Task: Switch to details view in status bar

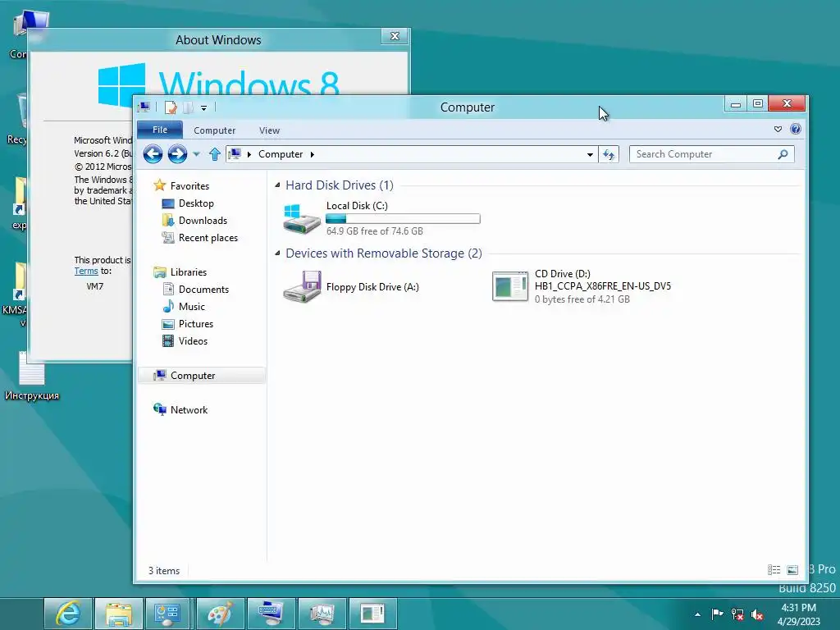Action: (x=774, y=570)
